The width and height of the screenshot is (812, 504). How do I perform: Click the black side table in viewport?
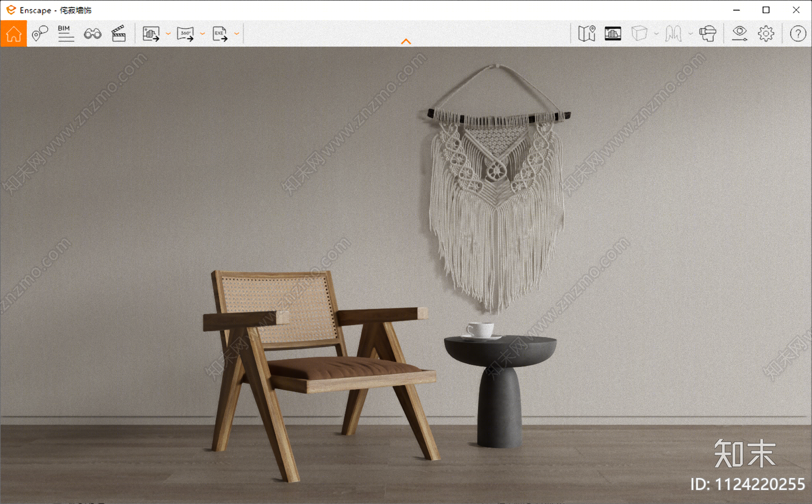pos(500,390)
